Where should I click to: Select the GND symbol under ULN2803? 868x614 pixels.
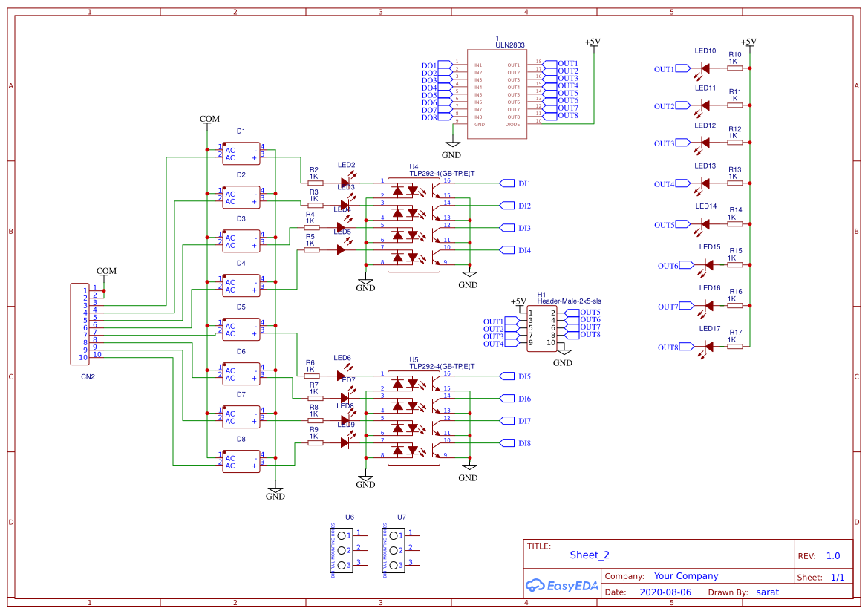(x=453, y=145)
